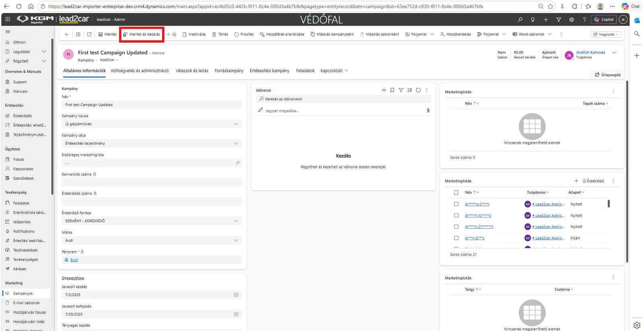Open the Copilot button in header
The image size is (644, 331).
click(604, 19)
